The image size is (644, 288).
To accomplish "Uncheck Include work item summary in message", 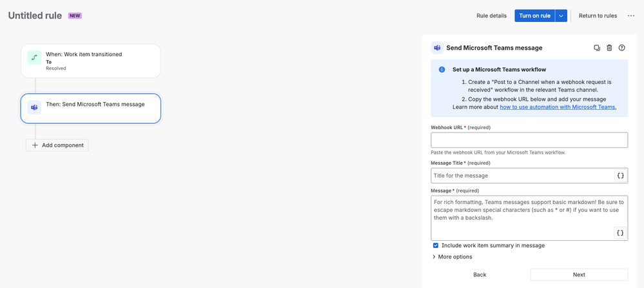I will click(436, 245).
